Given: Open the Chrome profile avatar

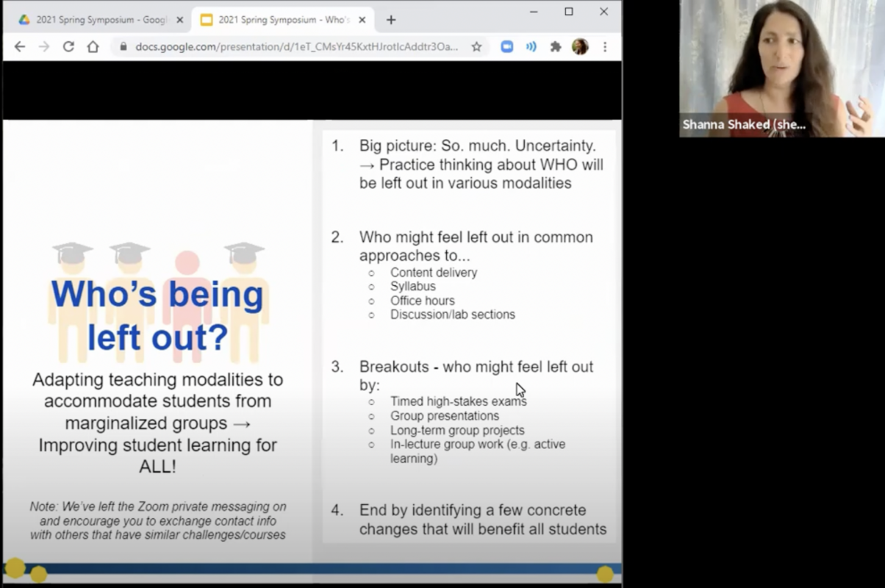Looking at the screenshot, I should point(580,47).
